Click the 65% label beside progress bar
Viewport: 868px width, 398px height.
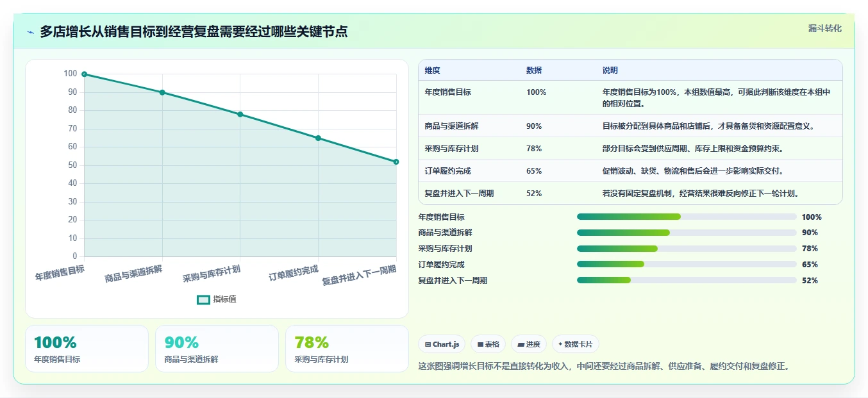tap(810, 265)
